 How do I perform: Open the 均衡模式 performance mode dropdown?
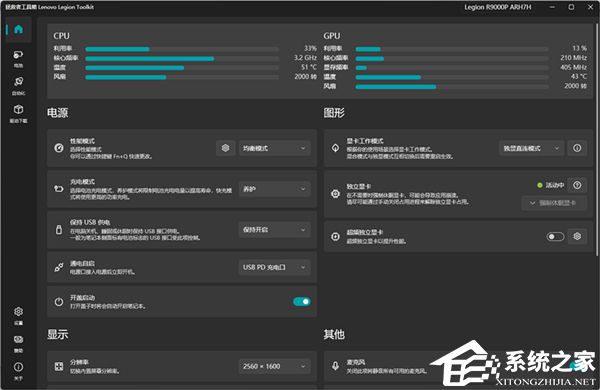[x=274, y=148]
